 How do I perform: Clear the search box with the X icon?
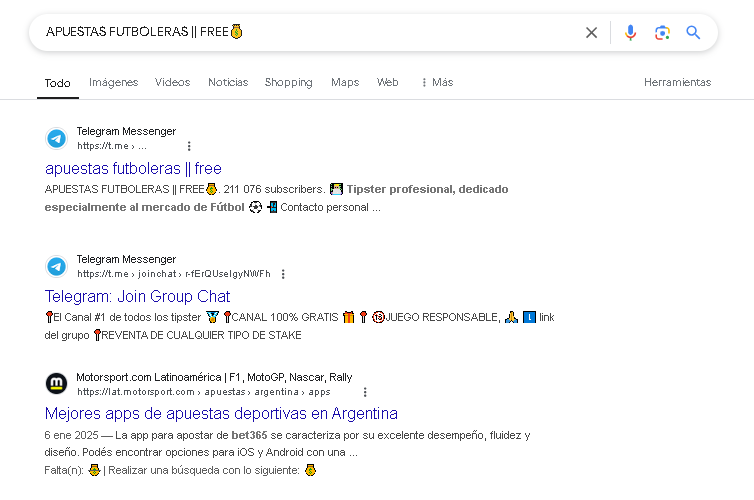pyautogui.click(x=591, y=33)
